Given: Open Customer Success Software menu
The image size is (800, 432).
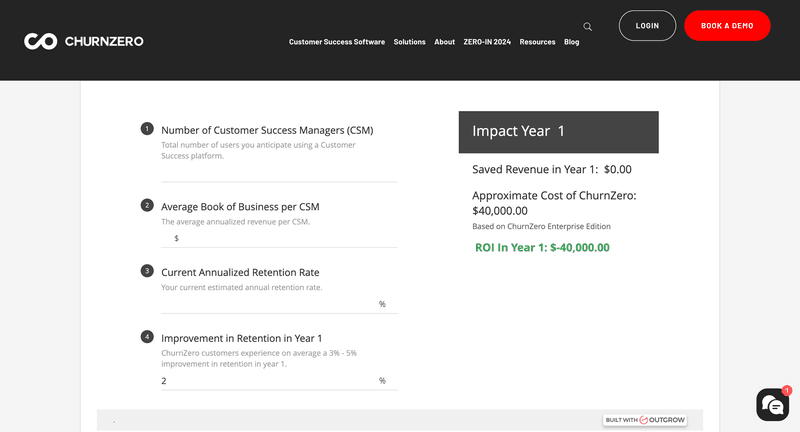Looking at the screenshot, I should pos(336,42).
